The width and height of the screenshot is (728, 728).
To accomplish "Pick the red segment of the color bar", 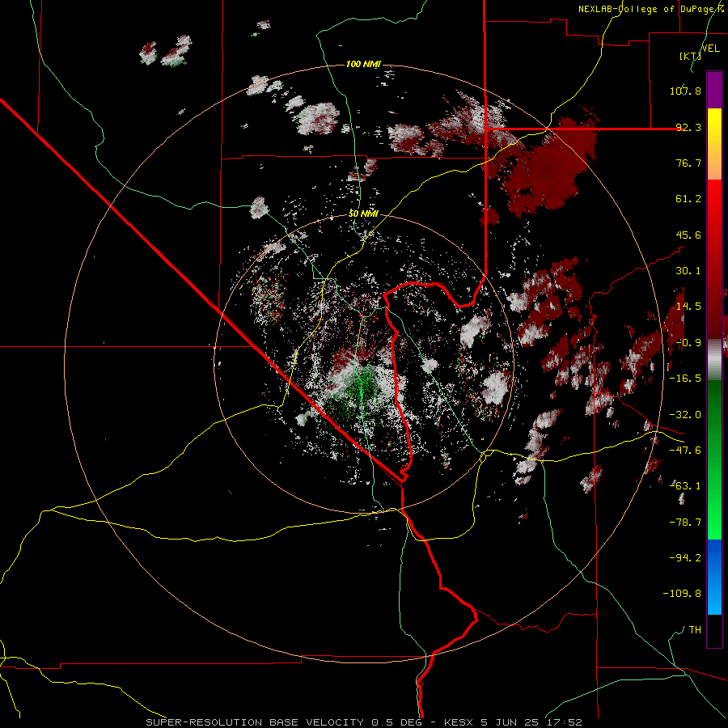I will [714, 259].
